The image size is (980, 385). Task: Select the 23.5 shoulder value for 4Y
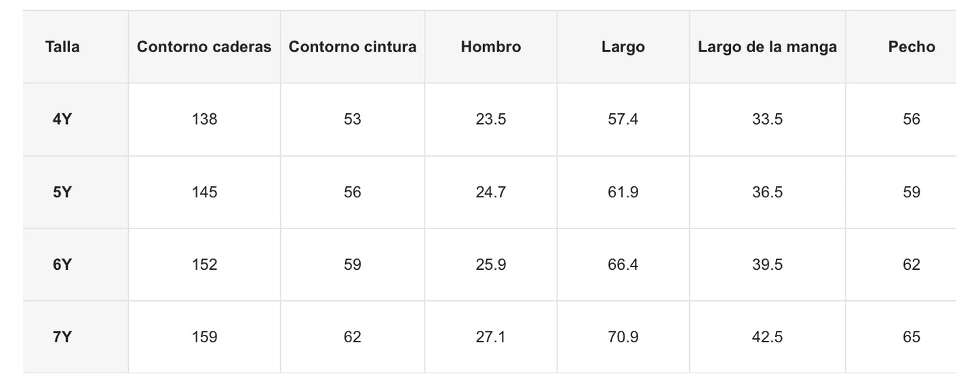(x=491, y=120)
